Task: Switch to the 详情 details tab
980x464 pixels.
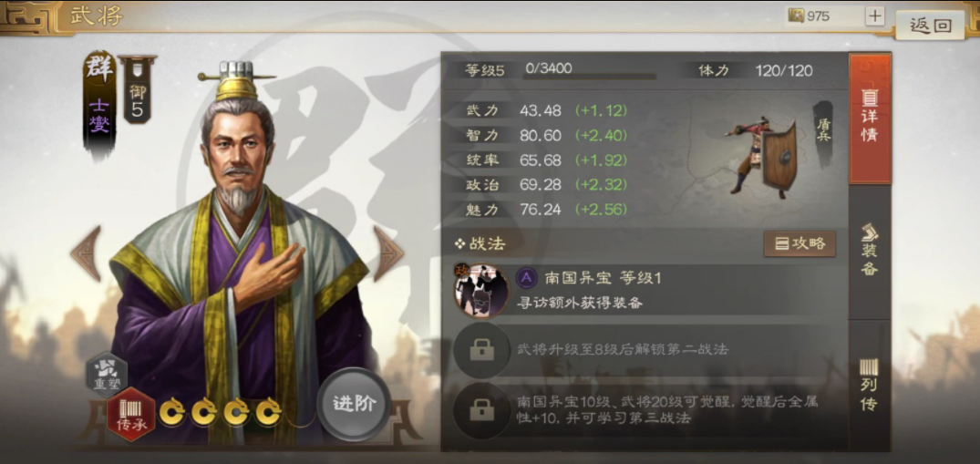Action: pyautogui.click(x=870, y=119)
